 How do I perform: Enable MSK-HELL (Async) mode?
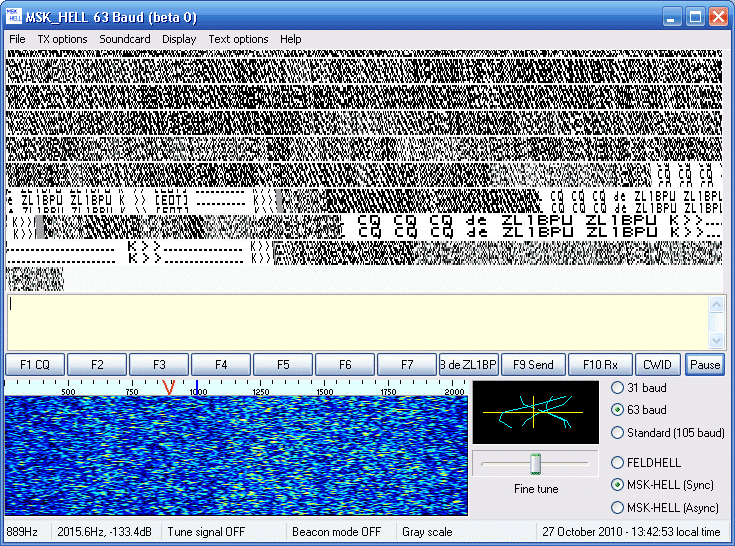[x=618, y=508]
